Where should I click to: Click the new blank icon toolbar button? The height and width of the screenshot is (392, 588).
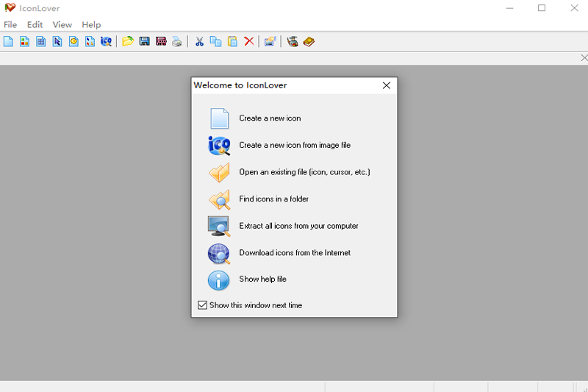(x=8, y=42)
